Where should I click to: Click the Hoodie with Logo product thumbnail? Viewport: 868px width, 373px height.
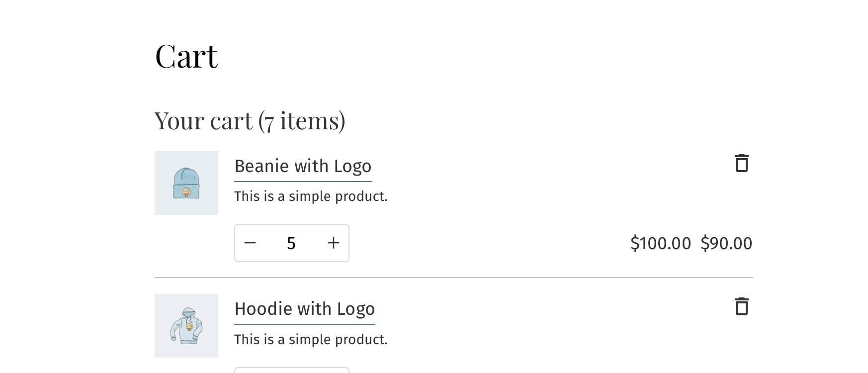pyautogui.click(x=186, y=325)
